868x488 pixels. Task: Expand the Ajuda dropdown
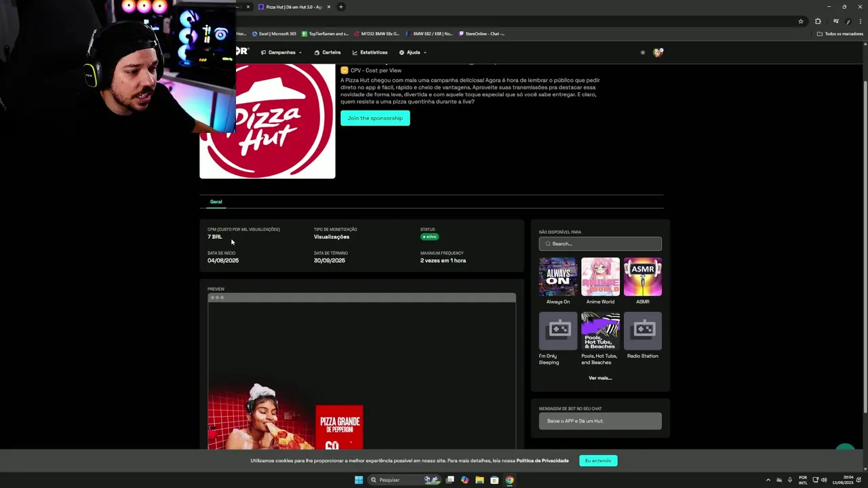412,52
